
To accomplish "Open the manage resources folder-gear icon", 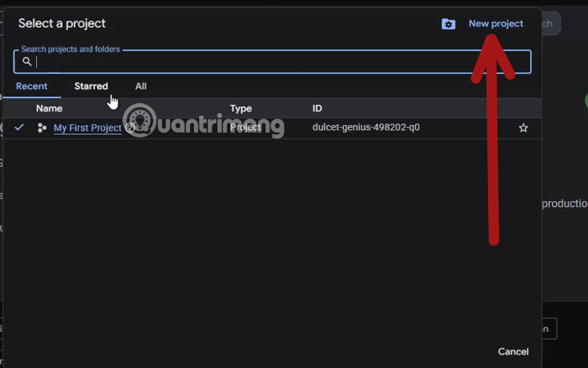I will tap(448, 24).
